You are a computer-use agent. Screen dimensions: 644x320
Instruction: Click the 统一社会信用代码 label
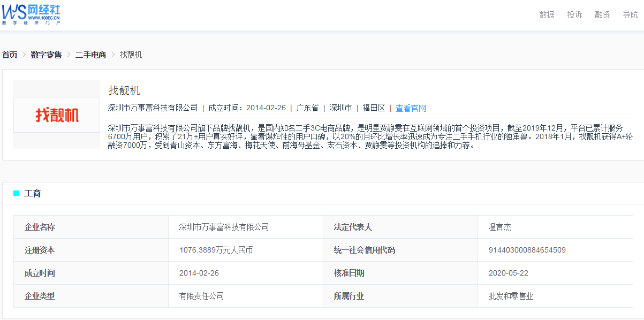click(x=365, y=250)
